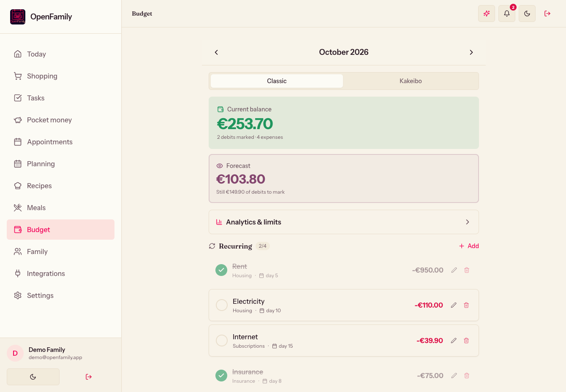Screen dimensions: 566x392
Task: Open Settings page from sidebar
Action: click(60, 295)
